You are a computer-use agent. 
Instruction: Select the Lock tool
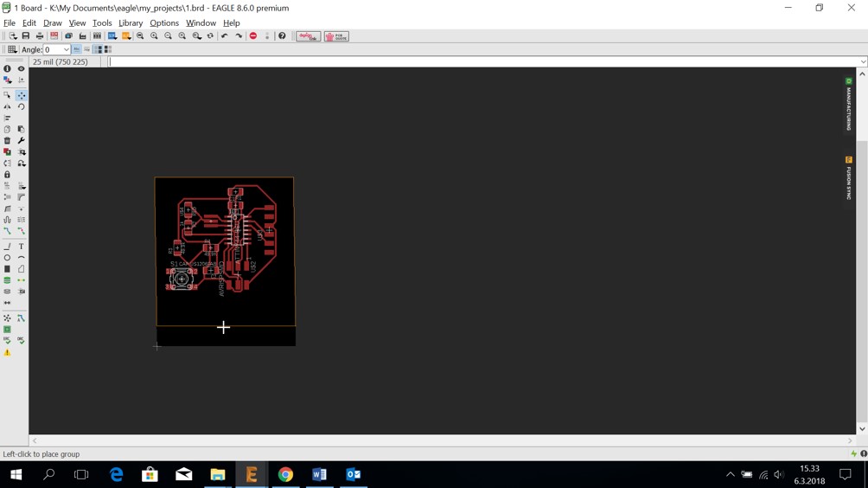pos(7,175)
